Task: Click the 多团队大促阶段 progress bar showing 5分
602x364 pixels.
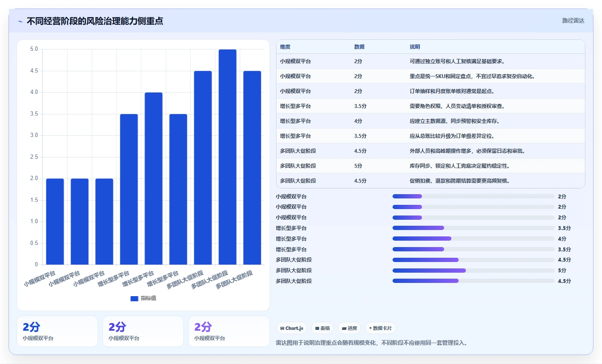Action: click(473, 270)
